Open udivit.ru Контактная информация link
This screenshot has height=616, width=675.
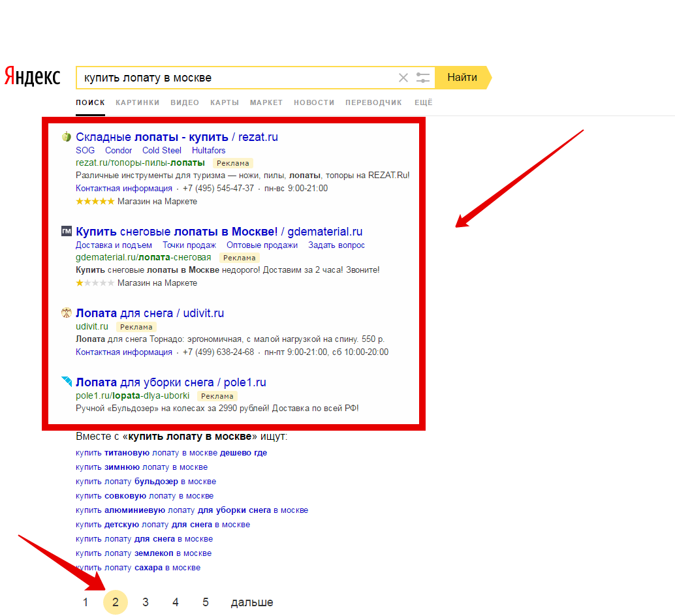124,352
